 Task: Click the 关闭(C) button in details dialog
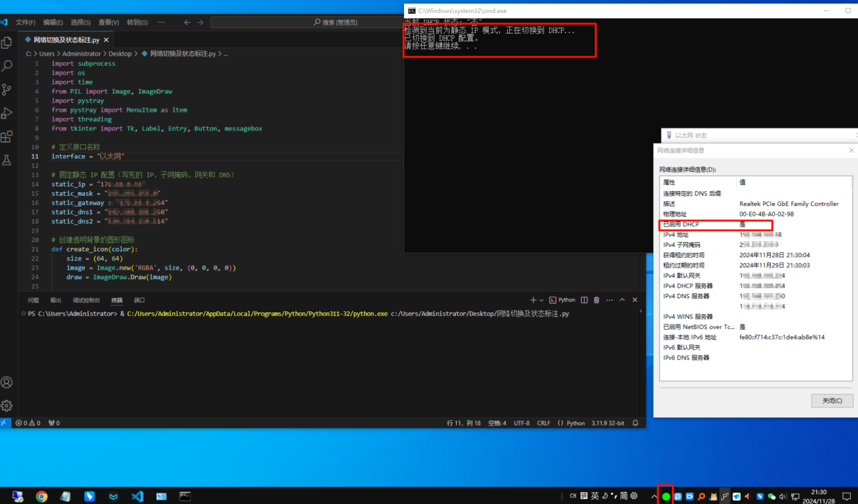coord(832,400)
